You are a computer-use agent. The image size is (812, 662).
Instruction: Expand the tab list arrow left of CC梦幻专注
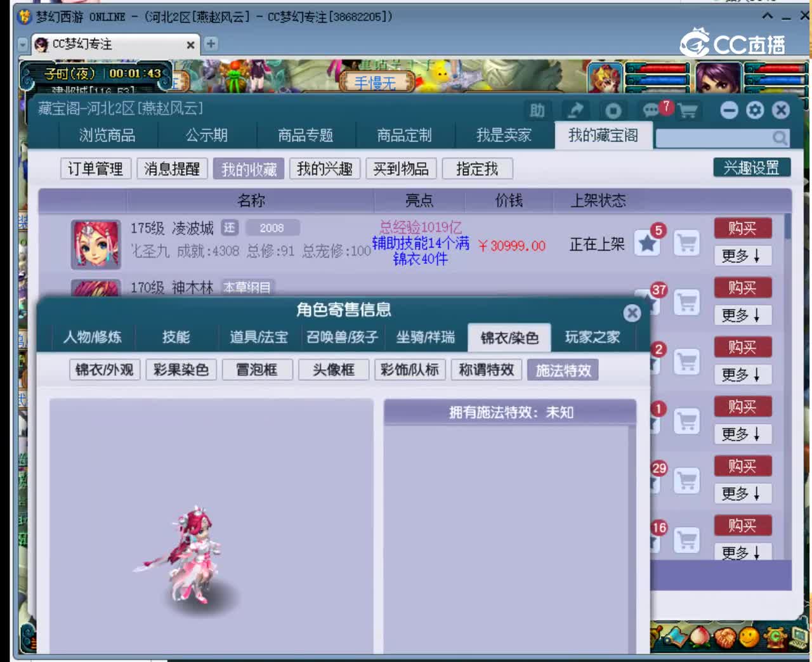click(x=23, y=45)
